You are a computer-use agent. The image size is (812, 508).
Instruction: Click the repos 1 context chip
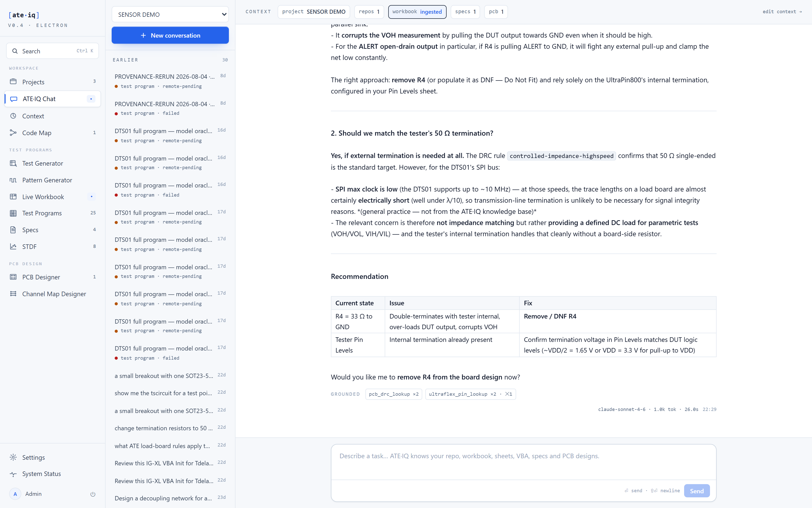point(369,12)
